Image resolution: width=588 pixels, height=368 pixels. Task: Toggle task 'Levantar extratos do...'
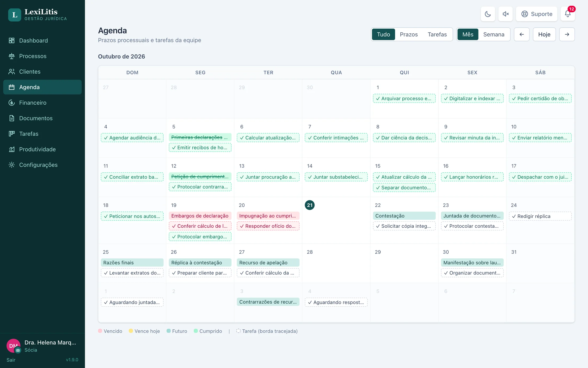tap(132, 273)
